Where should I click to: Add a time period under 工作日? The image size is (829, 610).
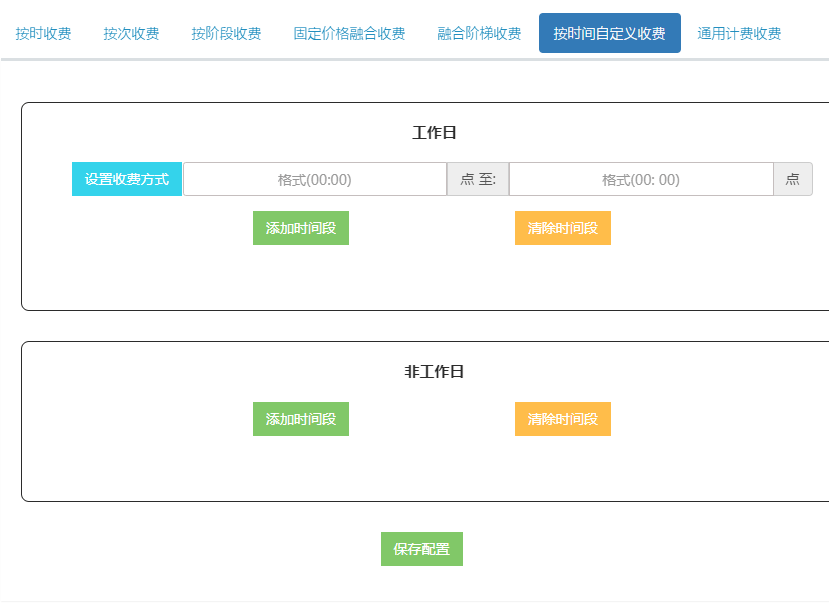[301, 228]
